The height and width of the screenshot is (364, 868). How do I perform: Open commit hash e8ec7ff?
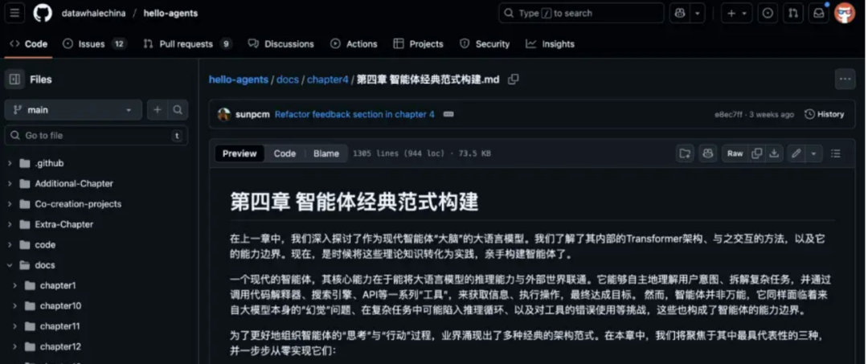click(728, 115)
